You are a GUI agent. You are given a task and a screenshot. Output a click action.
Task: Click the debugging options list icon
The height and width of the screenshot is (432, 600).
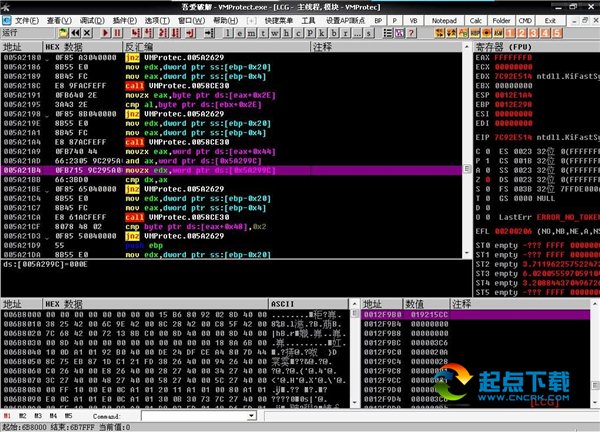[388, 33]
